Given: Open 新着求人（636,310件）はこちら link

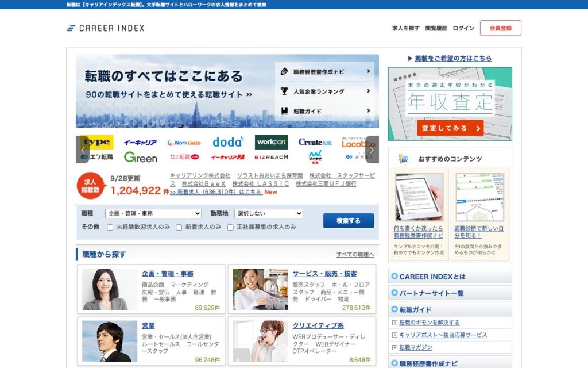Looking at the screenshot, I should (216, 192).
